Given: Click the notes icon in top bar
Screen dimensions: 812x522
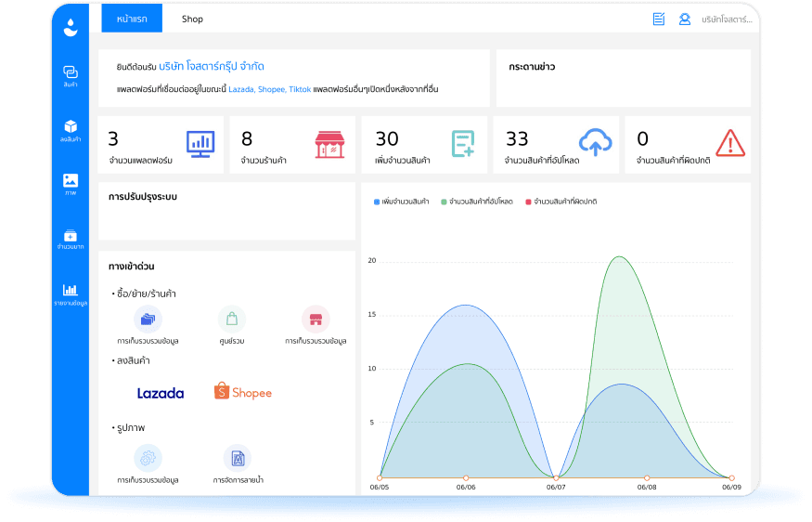Looking at the screenshot, I should pos(658,20).
